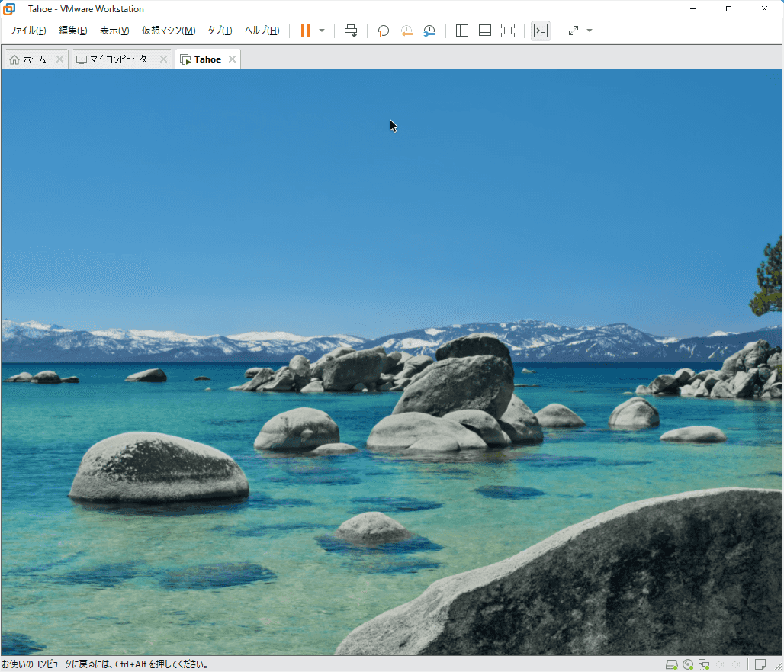The width and height of the screenshot is (784, 672).
Task: Toggle the console view button
Action: [x=541, y=31]
